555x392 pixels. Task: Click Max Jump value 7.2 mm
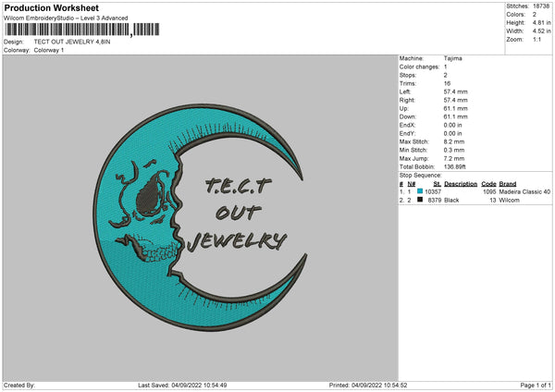[x=454, y=158]
